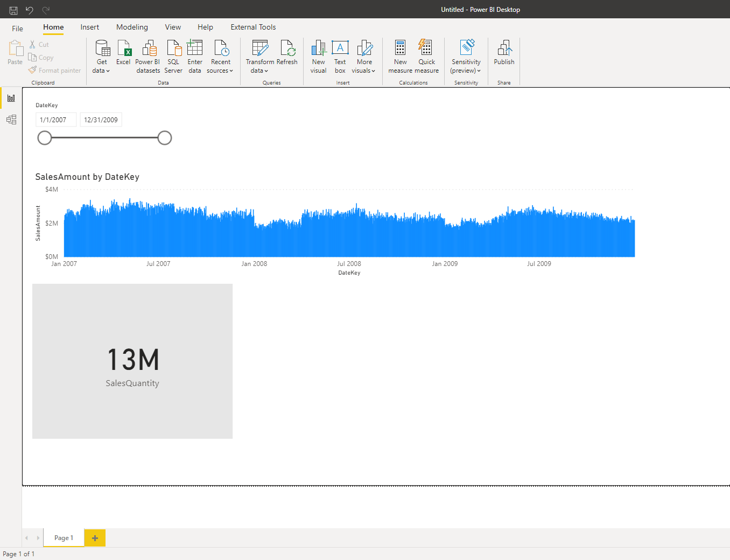Insert a New visual
This screenshot has height=560, width=730.
pos(318,49)
